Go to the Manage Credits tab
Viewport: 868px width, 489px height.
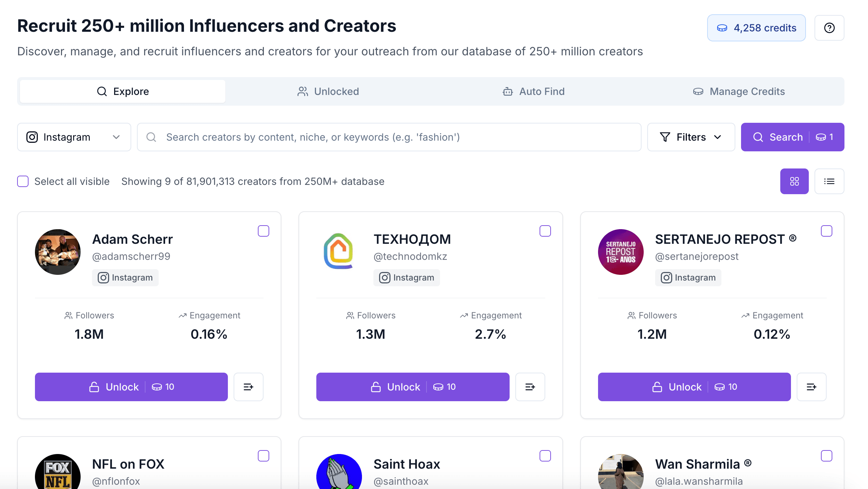click(x=739, y=91)
